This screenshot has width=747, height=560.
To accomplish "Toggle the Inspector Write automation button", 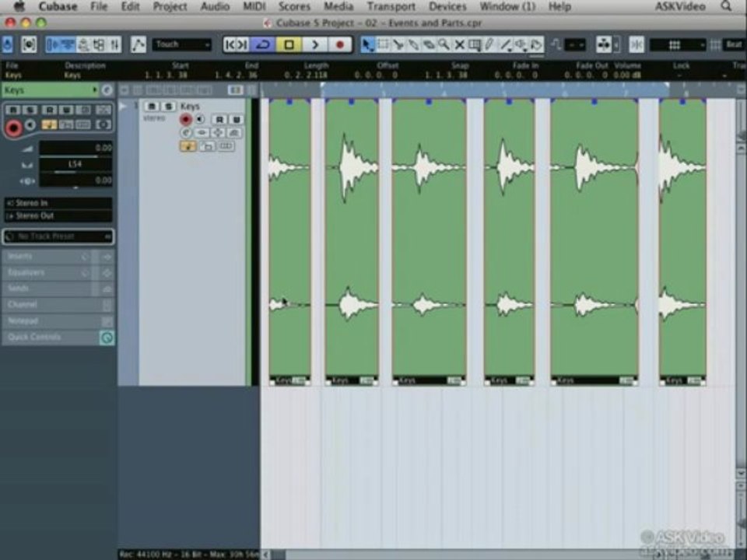I will [66, 110].
